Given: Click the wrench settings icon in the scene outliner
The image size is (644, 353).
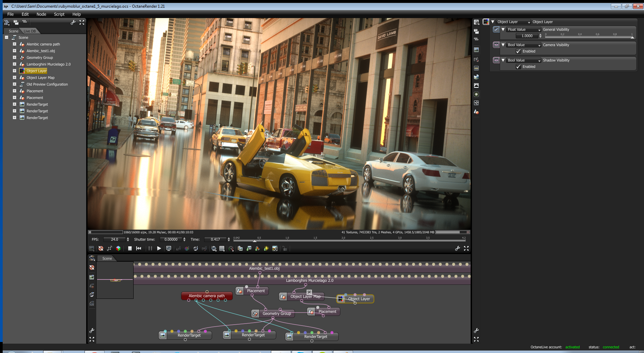Looking at the screenshot, I should 73,22.
